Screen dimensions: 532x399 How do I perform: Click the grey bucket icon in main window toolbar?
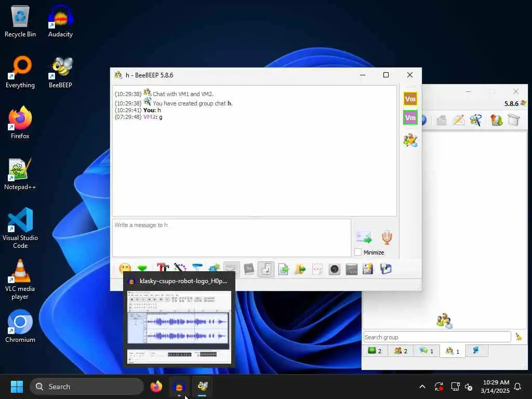click(x=514, y=120)
